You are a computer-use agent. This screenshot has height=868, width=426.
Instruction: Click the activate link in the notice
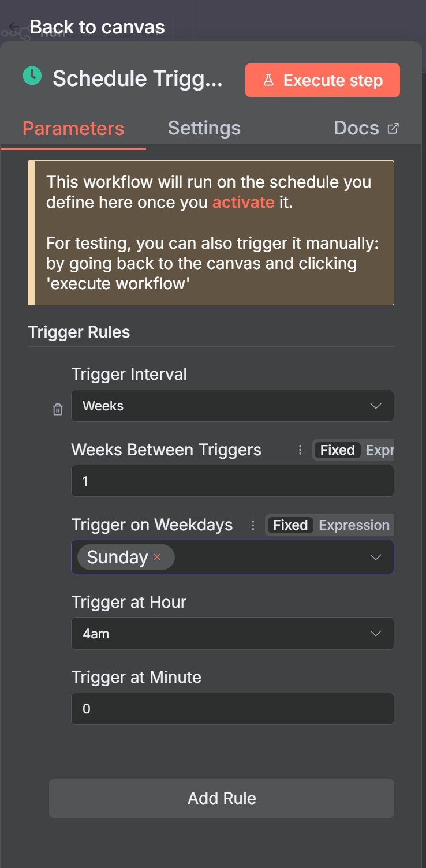243,203
